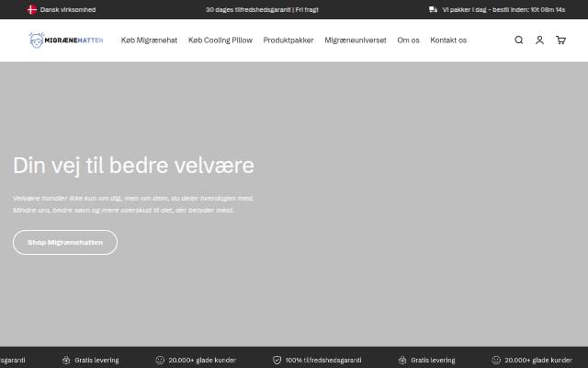This screenshot has width=588, height=368.
Task: Click the delivery truck icon in top bar
Action: 433,10
